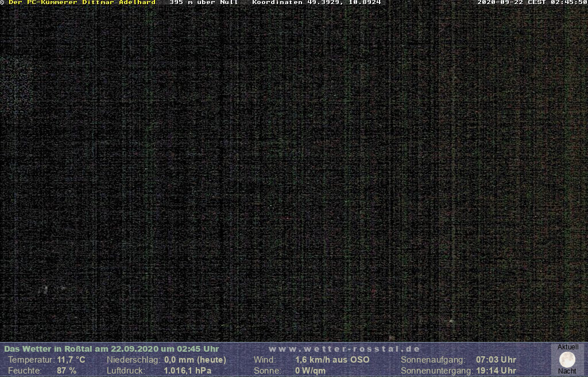Click the Koordinaten 49.3929, 10.8924 text
This screenshot has height=377, width=588.
[x=316, y=2]
